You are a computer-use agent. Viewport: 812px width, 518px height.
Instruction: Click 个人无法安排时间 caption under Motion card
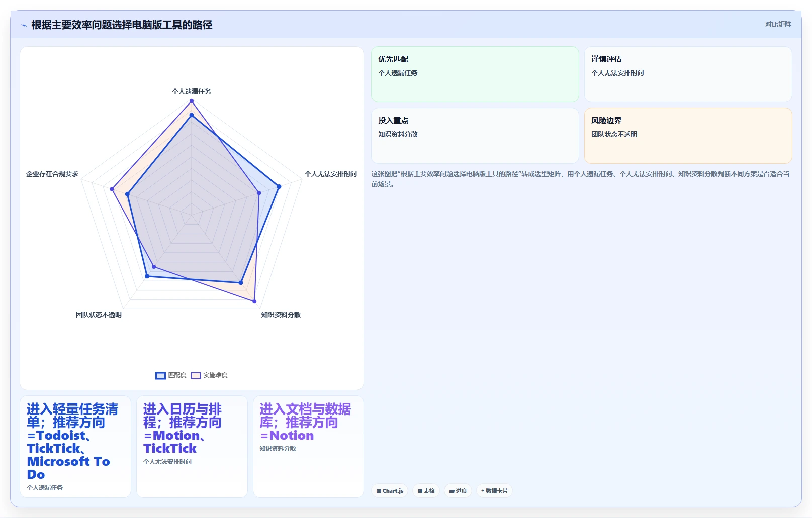pos(167,462)
